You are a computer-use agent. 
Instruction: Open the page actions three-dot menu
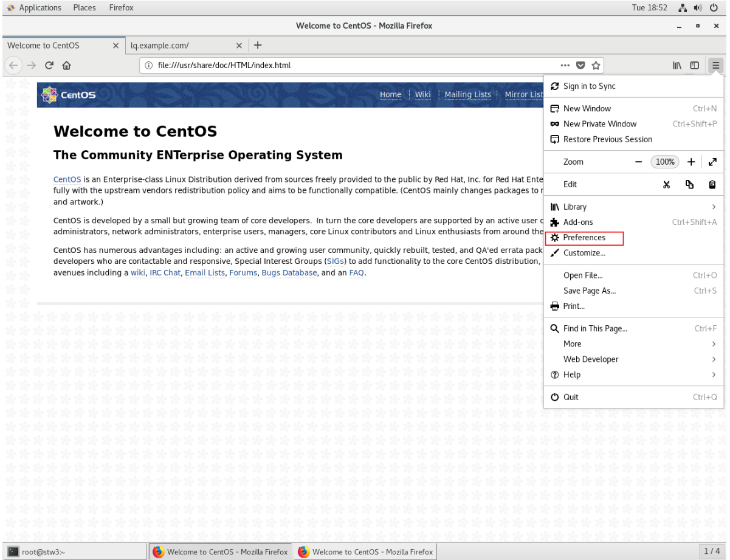565,65
